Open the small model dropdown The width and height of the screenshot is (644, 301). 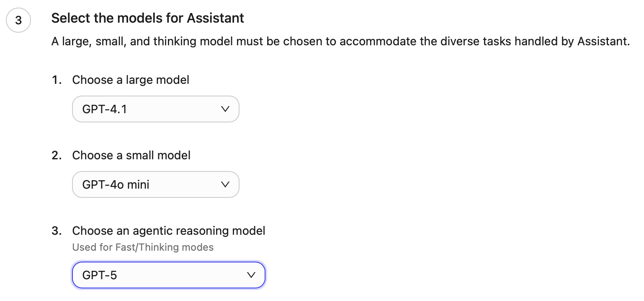pos(155,184)
